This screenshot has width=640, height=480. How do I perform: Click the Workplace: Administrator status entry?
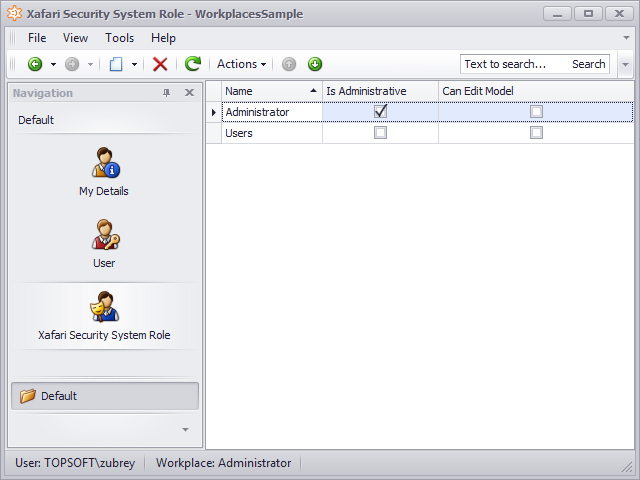[x=224, y=463]
